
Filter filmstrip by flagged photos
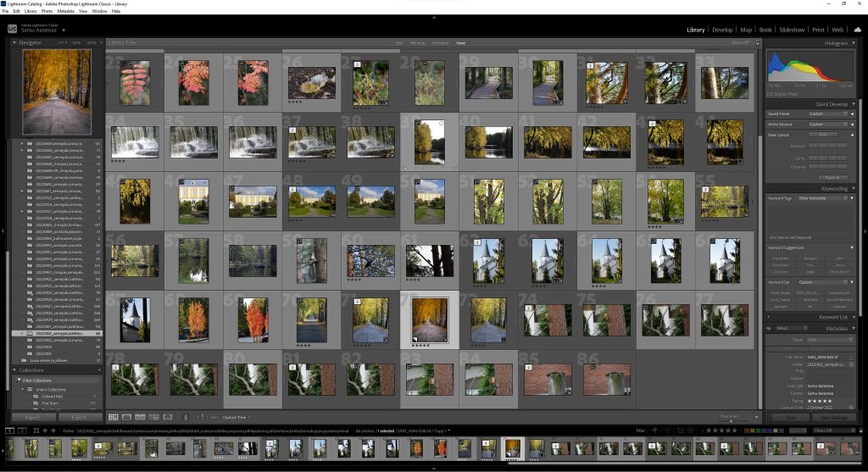coord(653,430)
